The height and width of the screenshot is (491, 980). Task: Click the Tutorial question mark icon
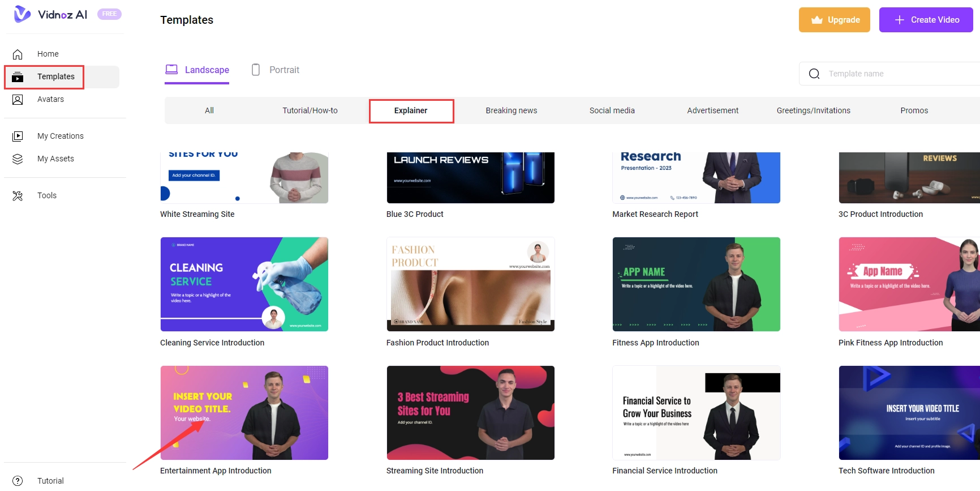click(x=18, y=481)
